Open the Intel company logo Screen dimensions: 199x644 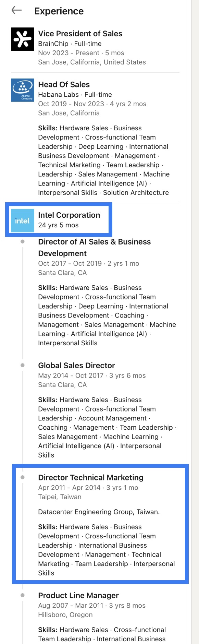pyautogui.click(x=23, y=220)
